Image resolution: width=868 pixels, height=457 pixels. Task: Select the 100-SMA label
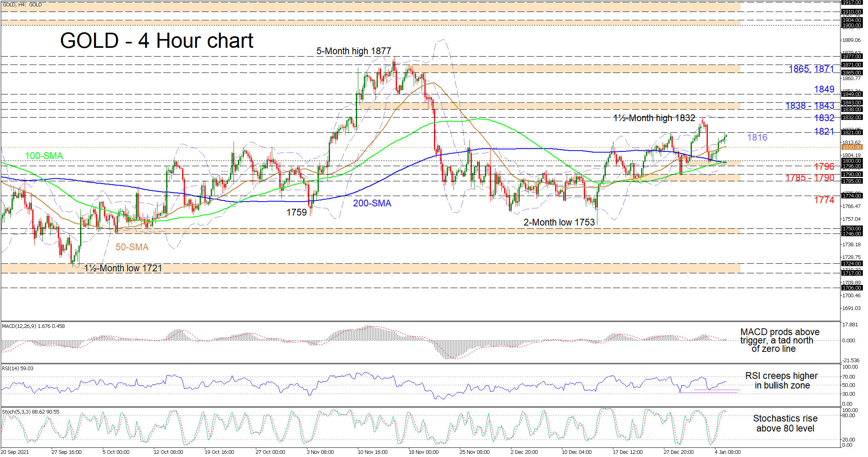click(x=44, y=156)
